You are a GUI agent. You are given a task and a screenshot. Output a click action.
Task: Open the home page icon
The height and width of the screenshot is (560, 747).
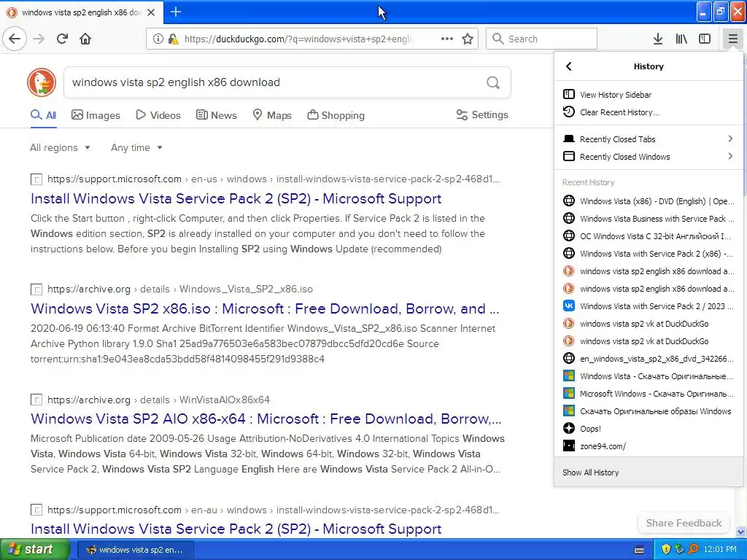point(85,39)
